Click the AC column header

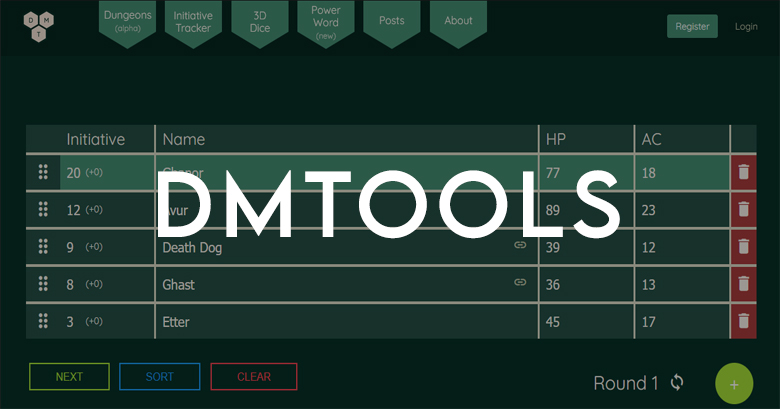coord(651,139)
